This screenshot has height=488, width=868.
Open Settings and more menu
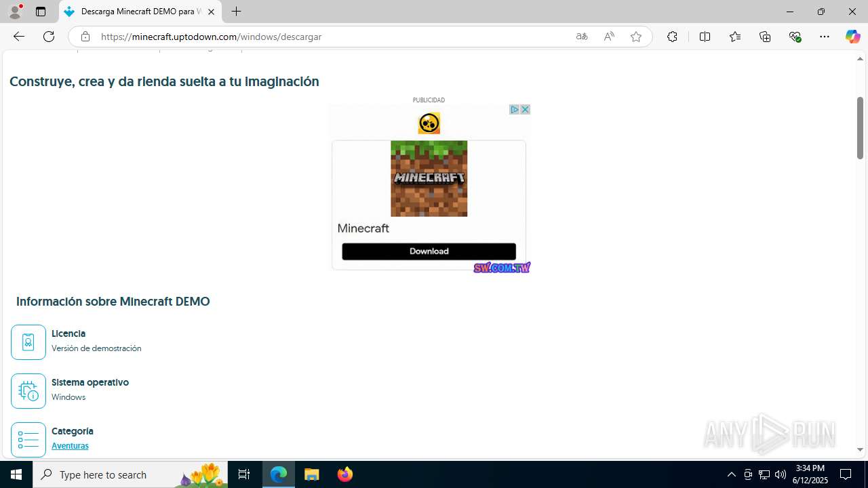[x=825, y=37]
